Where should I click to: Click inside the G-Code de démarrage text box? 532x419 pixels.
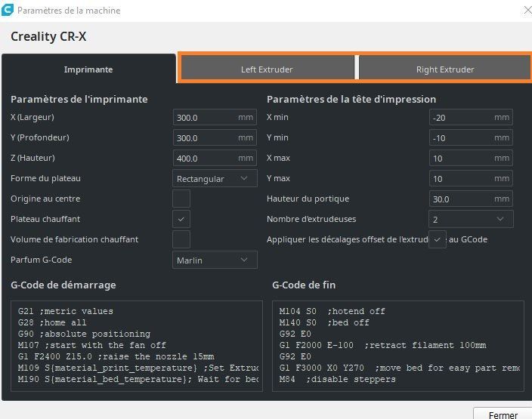point(137,346)
